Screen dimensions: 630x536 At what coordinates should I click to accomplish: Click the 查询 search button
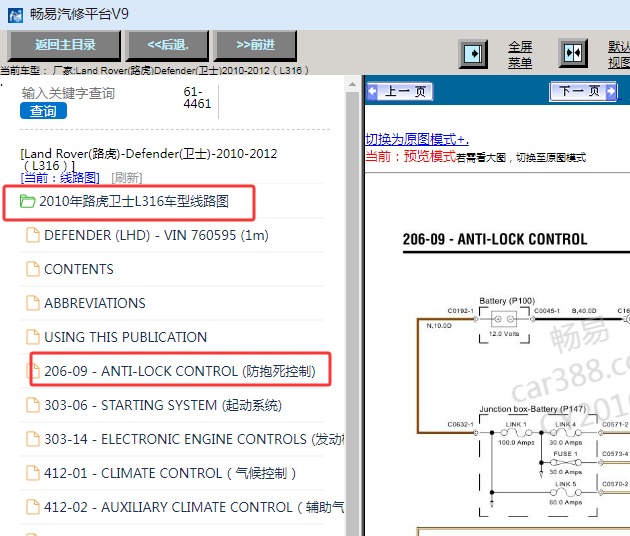click(x=43, y=111)
